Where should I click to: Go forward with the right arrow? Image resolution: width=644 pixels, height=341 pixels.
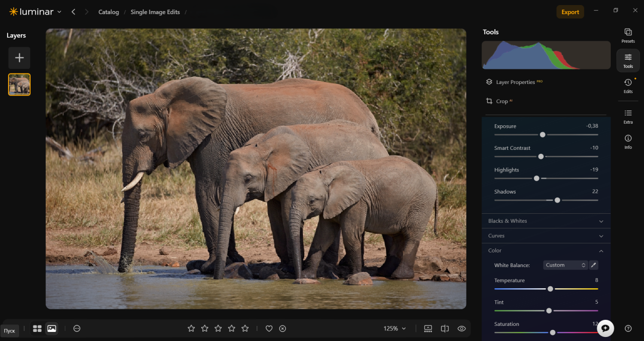pos(87,12)
